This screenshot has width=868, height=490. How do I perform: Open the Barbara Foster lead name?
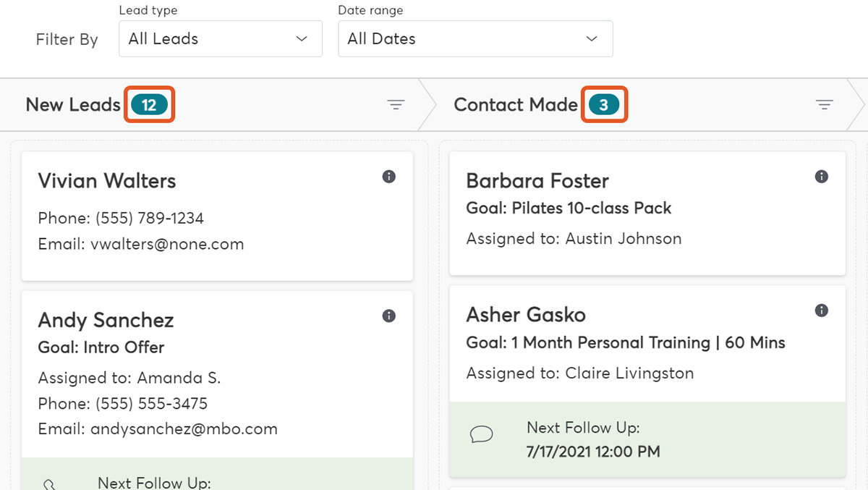pyautogui.click(x=537, y=181)
